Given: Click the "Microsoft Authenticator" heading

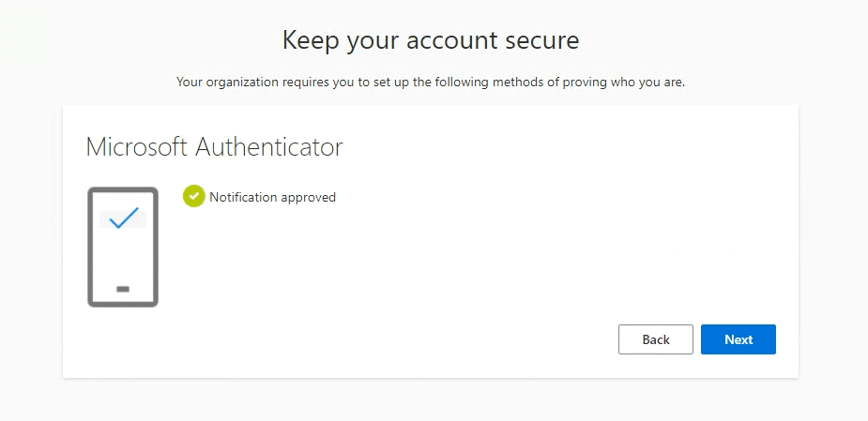Looking at the screenshot, I should (x=214, y=147).
